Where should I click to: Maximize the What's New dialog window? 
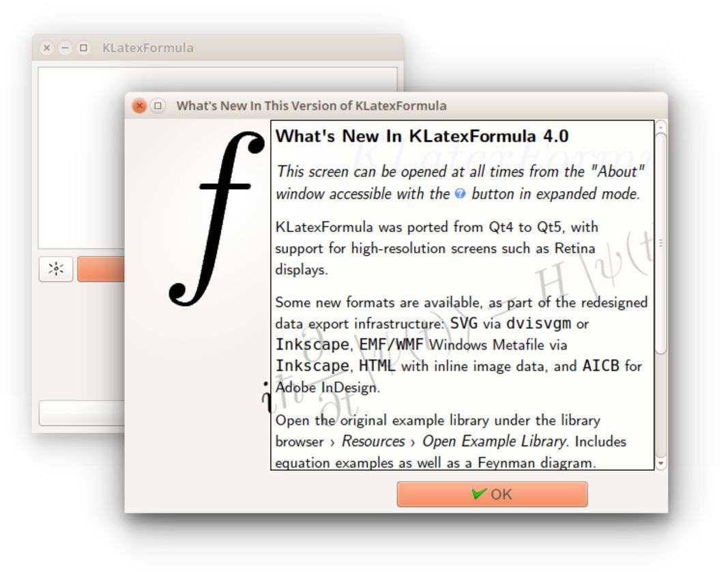[158, 106]
